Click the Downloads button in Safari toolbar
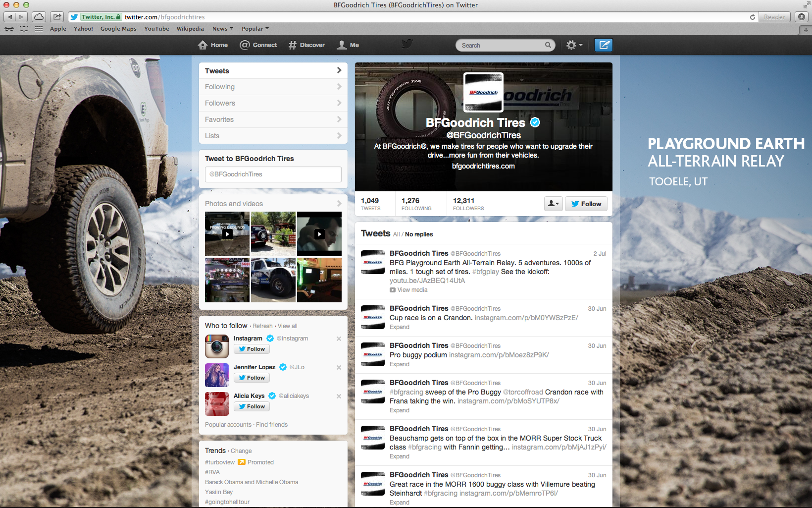 point(802,17)
